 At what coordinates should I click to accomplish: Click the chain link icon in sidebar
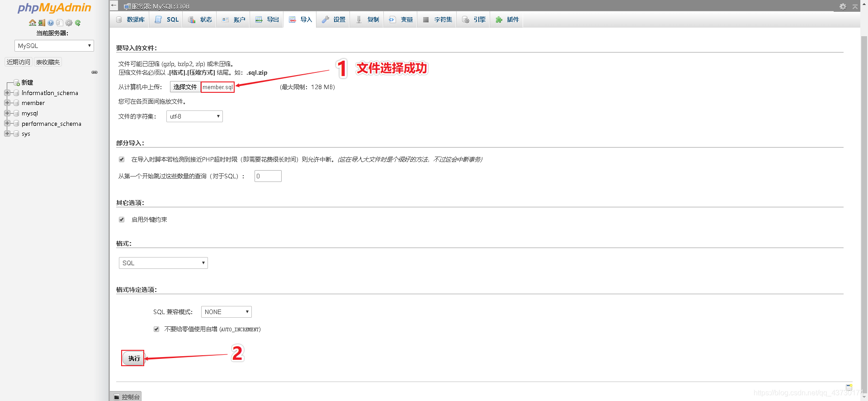pyautogui.click(x=94, y=72)
